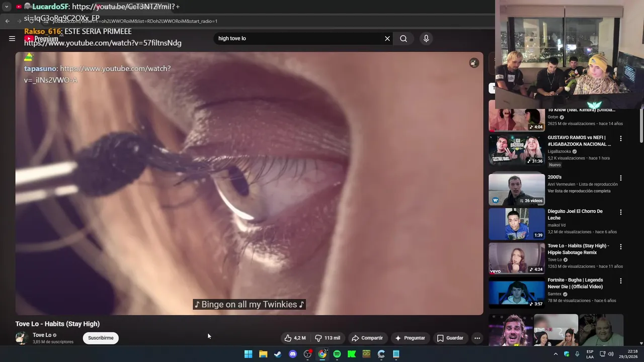Open the Minecraft block icon in taskbar
This screenshot has width=644, height=362.
(366, 354)
